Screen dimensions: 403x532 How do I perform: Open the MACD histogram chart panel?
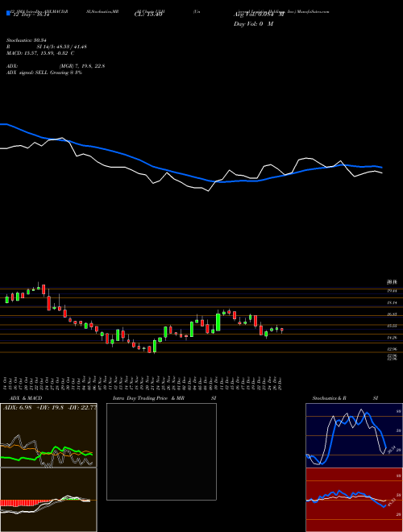click(x=48, y=500)
